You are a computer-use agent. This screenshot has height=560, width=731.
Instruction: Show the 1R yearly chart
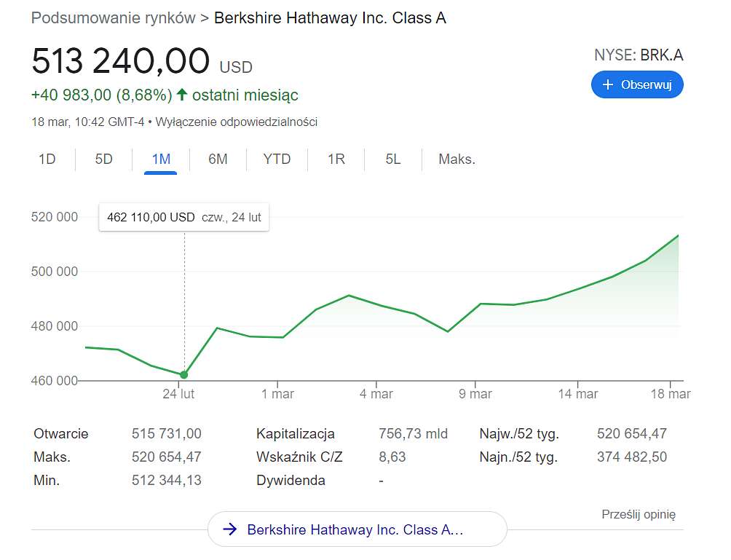(336, 159)
